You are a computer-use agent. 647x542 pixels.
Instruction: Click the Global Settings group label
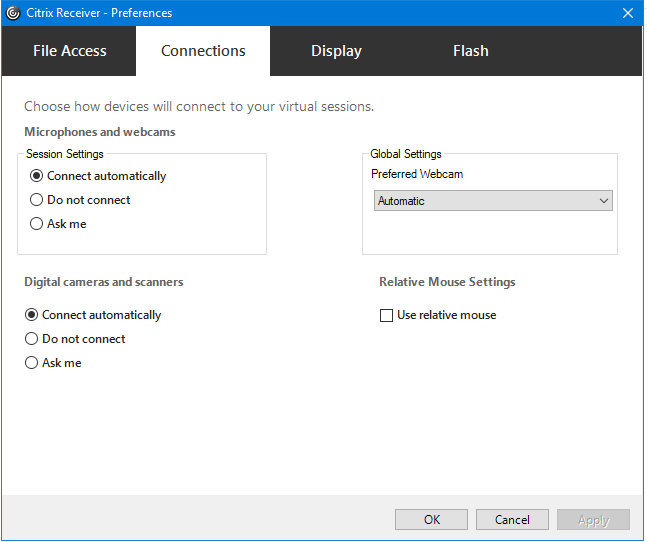pos(406,154)
